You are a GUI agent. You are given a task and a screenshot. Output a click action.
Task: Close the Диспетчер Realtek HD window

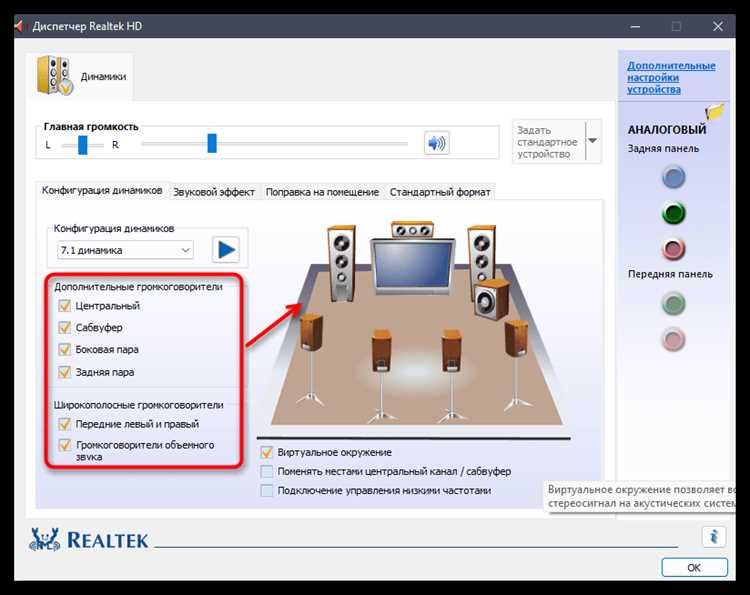(717, 26)
